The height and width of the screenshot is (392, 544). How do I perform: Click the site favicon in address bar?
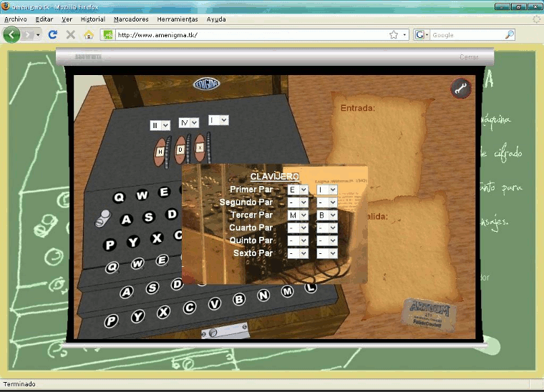click(x=108, y=34)
